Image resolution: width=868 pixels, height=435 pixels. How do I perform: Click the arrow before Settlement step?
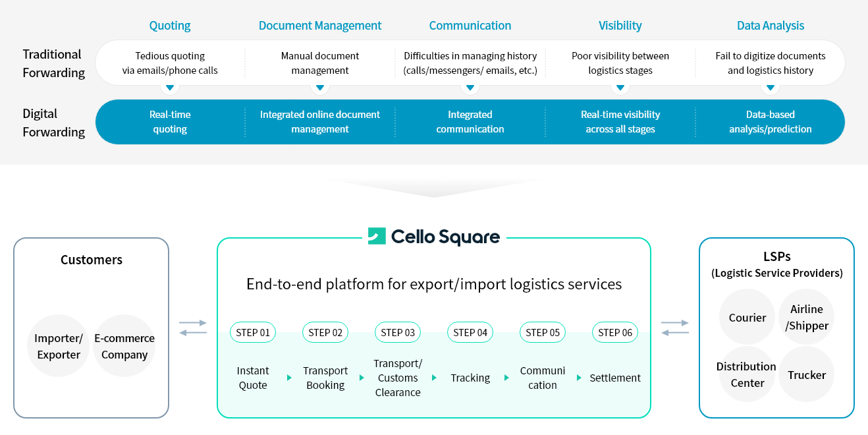579,378
